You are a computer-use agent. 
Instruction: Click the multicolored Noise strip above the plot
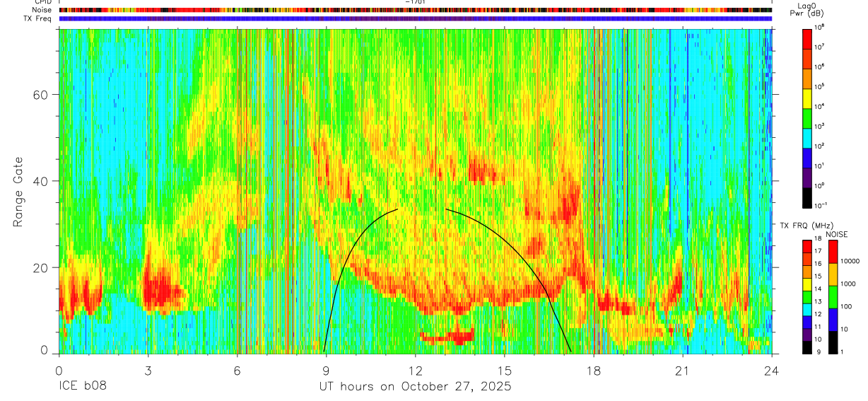(x=415, y=10)
